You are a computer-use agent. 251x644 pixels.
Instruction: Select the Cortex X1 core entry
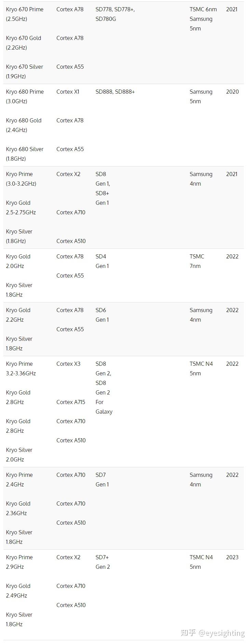pos(68,92)
